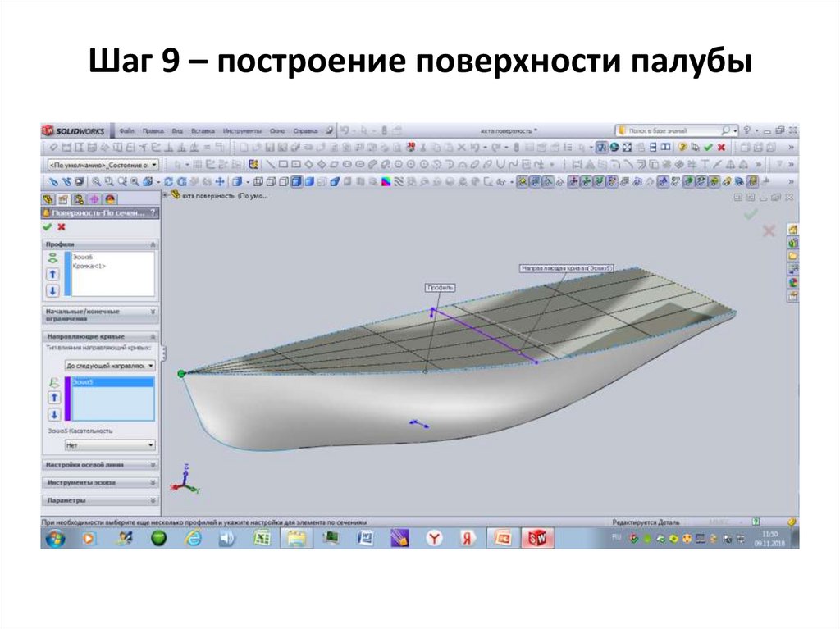Expand the Инструменты эскиза section

[153, 483]
